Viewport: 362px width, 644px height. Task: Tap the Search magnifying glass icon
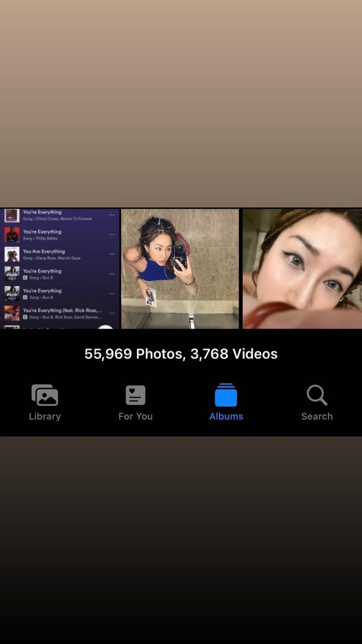pyautogui.click(x=317, y=395)
